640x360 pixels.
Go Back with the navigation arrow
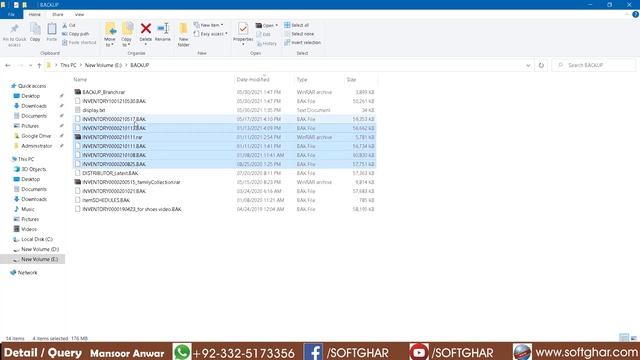click(x=8, y=65)
